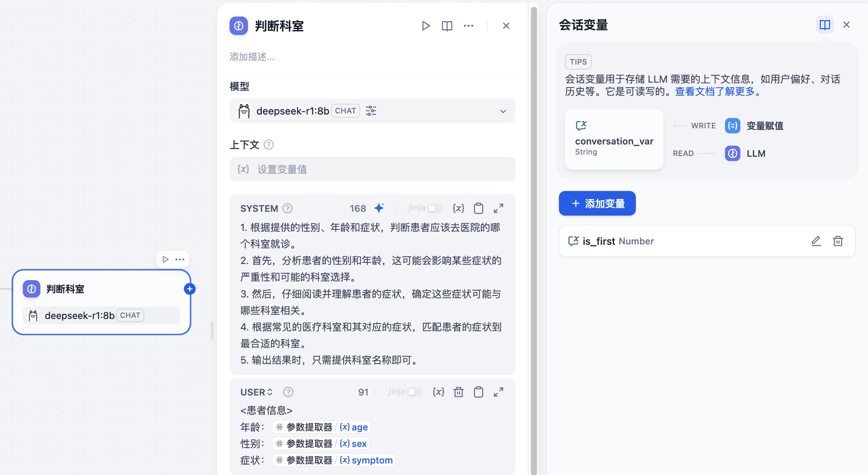Open node help docs book icon

click(x=447, y=26)
